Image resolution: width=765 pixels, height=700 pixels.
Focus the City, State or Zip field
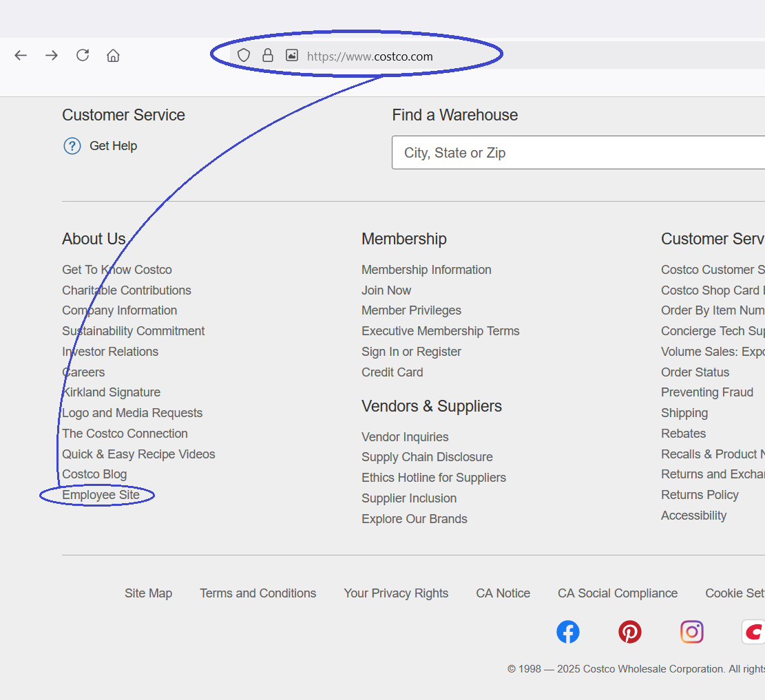click(578, 153)
